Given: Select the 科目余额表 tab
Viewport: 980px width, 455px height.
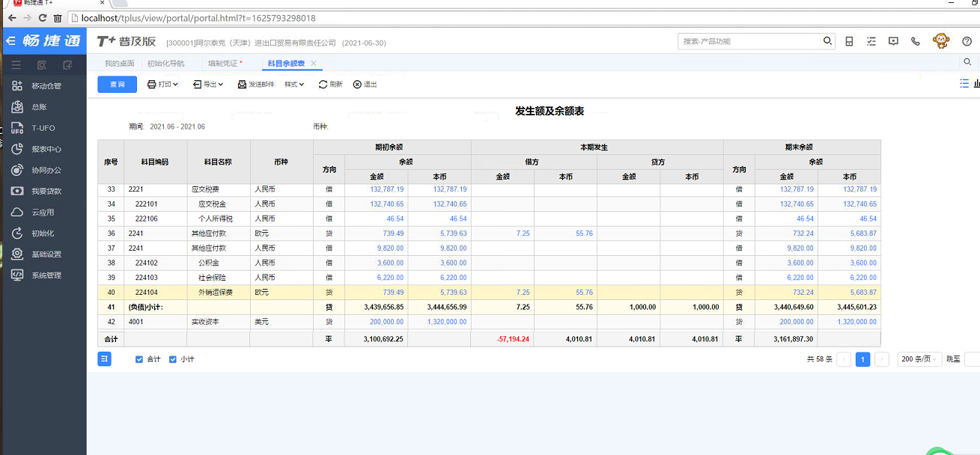Looking at the screenshot, I should tap(286, 64).
